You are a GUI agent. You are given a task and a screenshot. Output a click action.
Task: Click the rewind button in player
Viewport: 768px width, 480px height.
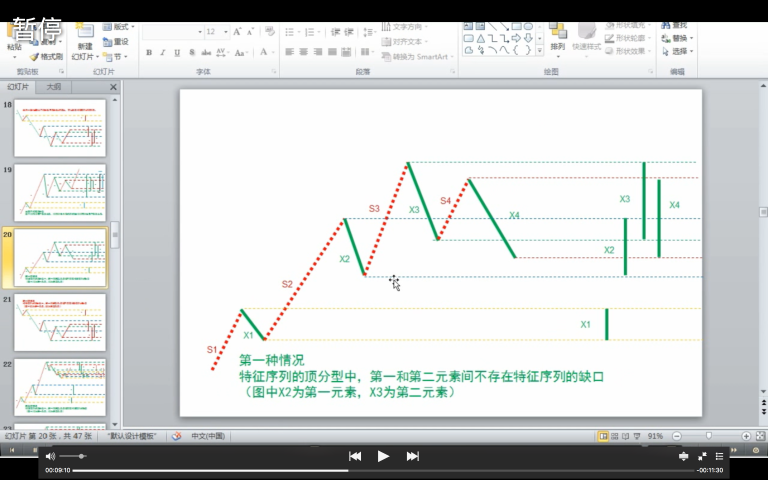point(354,456)
